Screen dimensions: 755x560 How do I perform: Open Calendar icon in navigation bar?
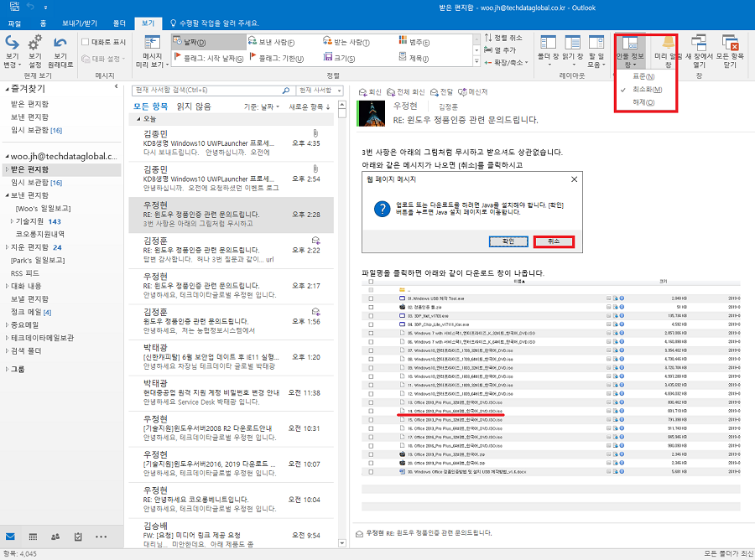click(33, 537)
